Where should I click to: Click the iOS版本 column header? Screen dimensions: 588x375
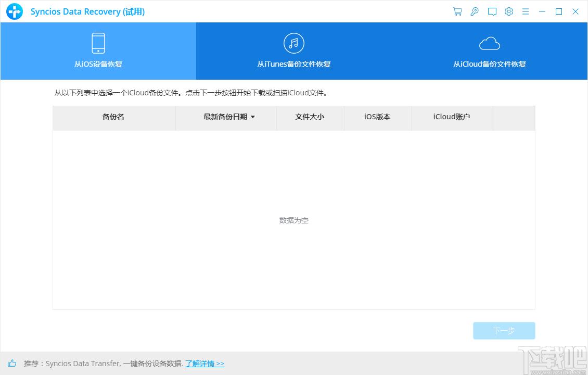tap(378, 118)
